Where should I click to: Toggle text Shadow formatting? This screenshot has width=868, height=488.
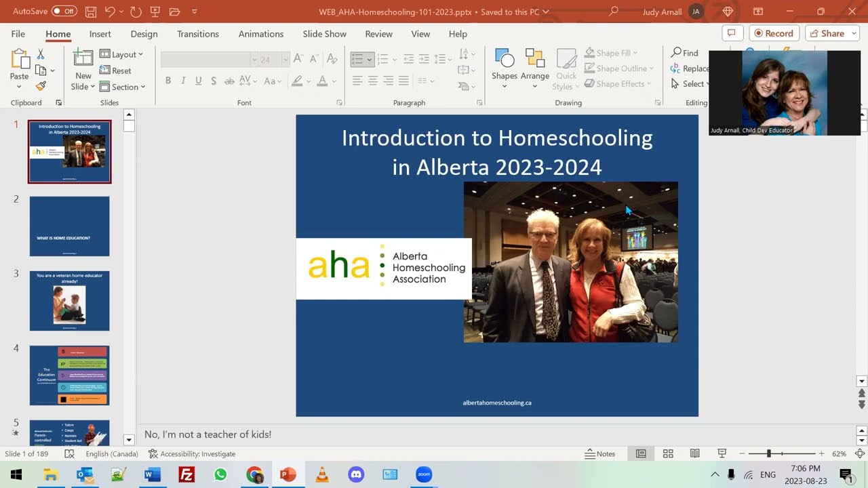(x=214, y=81)
